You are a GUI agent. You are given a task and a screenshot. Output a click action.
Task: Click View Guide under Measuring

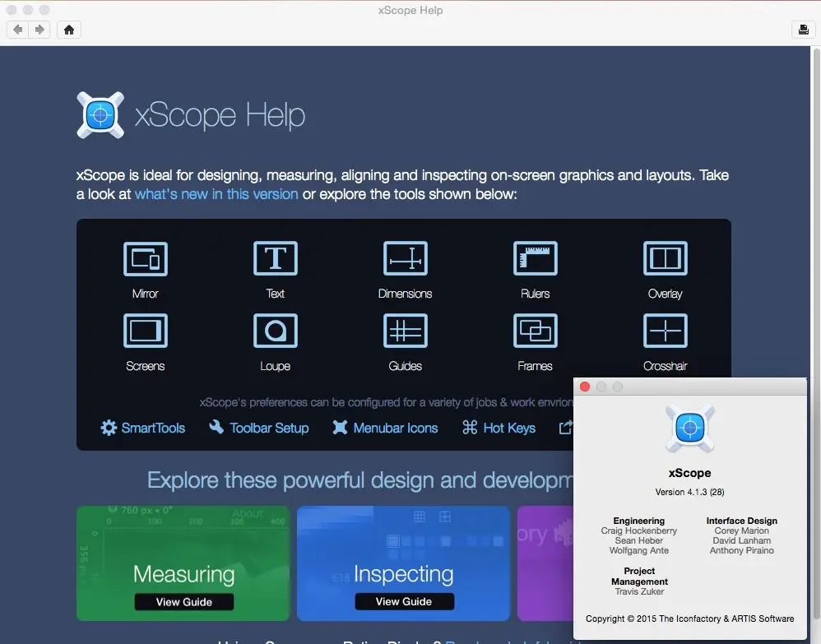click(x=183, y=602)
